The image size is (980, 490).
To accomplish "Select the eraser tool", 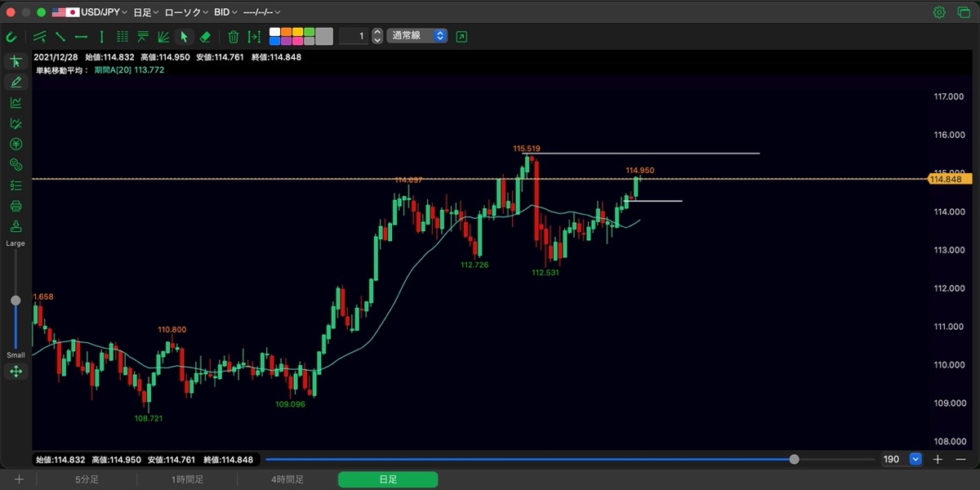I will point(205,37).
